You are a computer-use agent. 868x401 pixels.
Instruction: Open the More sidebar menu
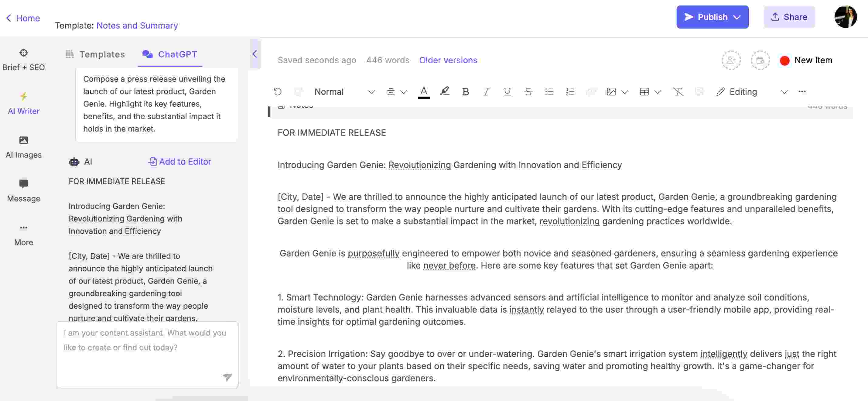click(24, 235)
